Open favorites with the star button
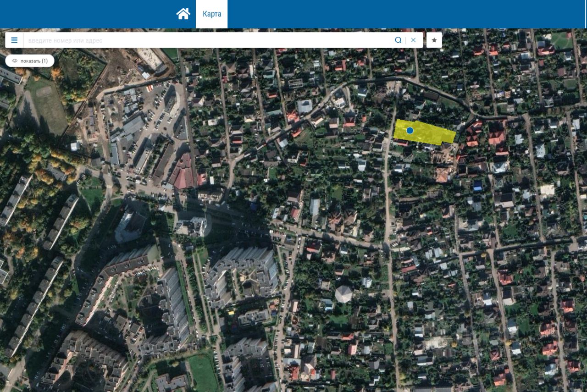This screenshot has width=587, height=392. pyautogui.click(x=434, y=40)
